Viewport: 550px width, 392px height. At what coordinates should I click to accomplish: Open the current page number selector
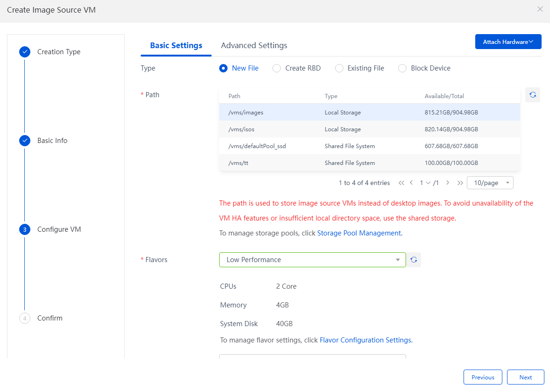pos(425,183)
